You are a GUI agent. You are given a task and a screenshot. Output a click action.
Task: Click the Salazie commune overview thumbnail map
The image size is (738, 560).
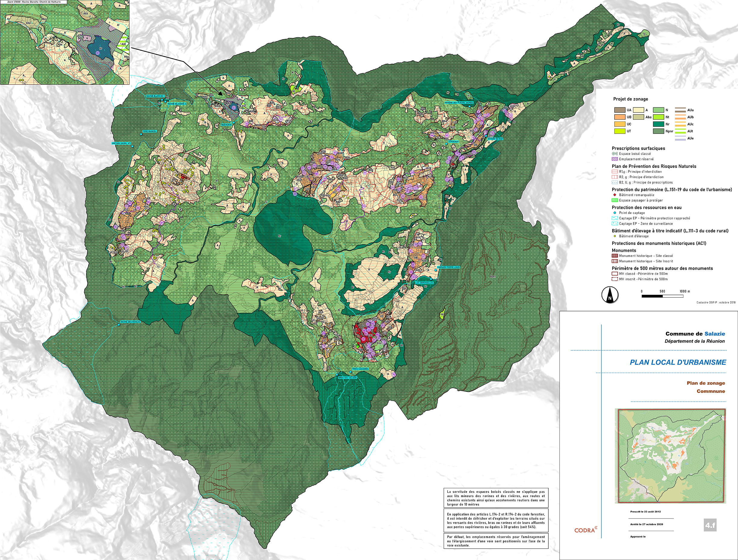point(670,456)
